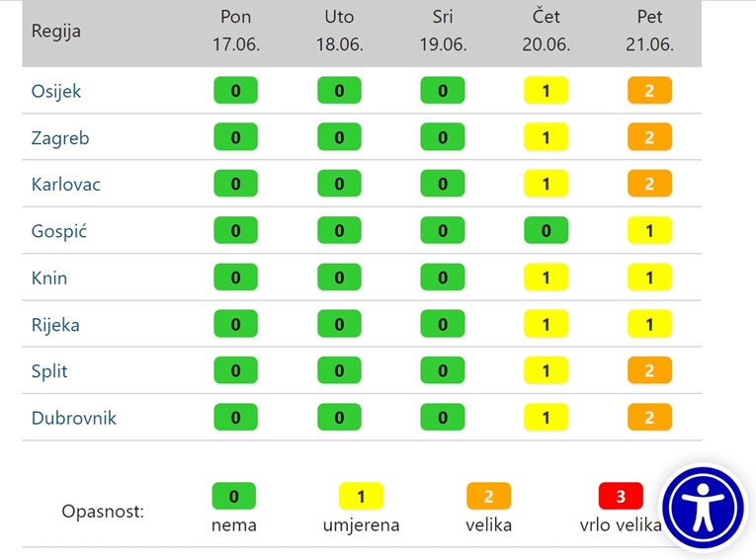
Task: Open the Osijek region link
Action: click(56, 91)
